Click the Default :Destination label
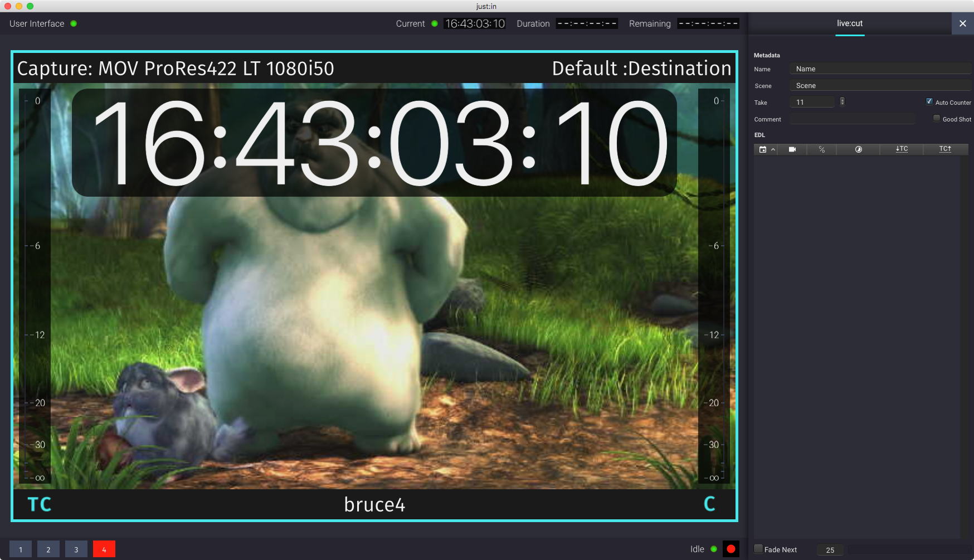Viewport: 974px width, 560px height. [641, 69]
